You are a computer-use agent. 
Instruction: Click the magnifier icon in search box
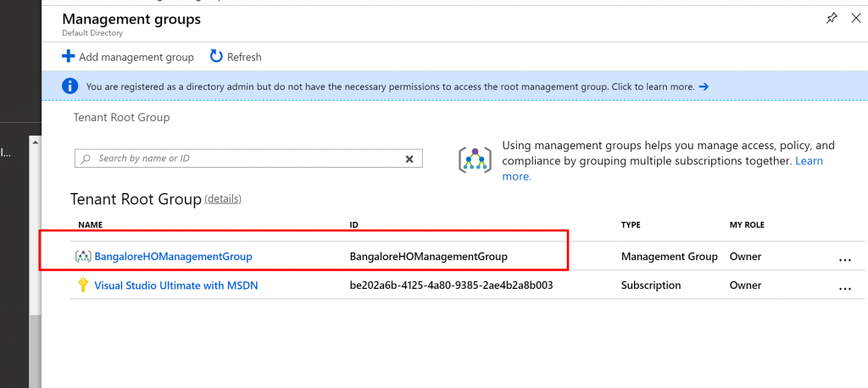[86, 158]
